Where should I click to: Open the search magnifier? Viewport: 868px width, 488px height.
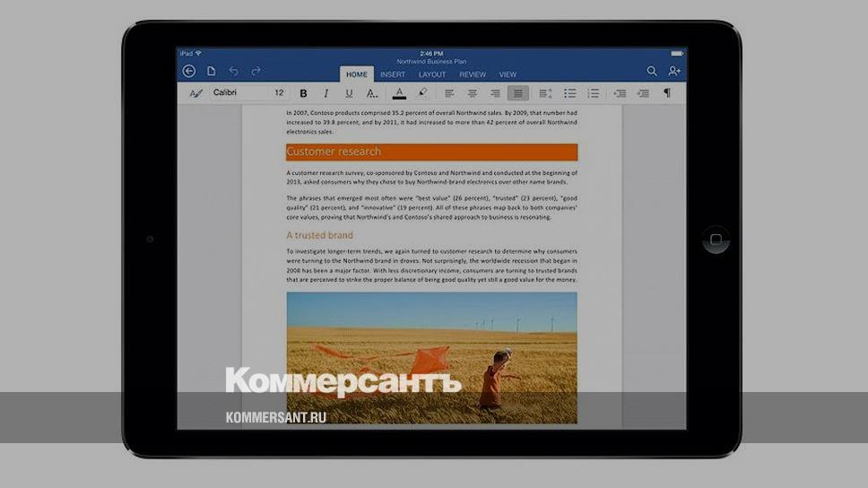tap(652, 71)
